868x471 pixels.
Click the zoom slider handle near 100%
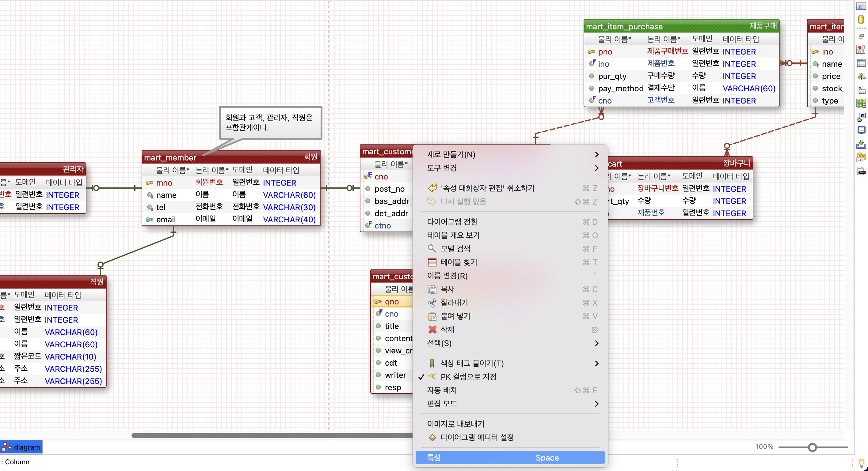coord(813,447)
